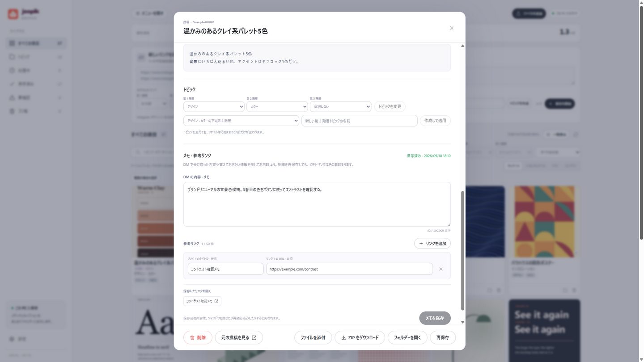Click into the DM の内容・メモ text area

pos(317,204)
